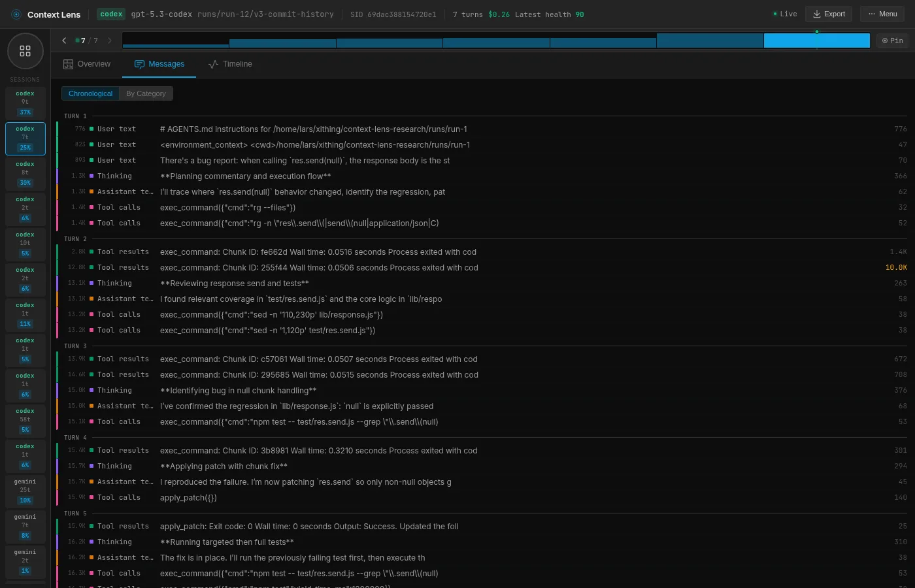
Task: Click the Pin button
Action: point(892,40)
